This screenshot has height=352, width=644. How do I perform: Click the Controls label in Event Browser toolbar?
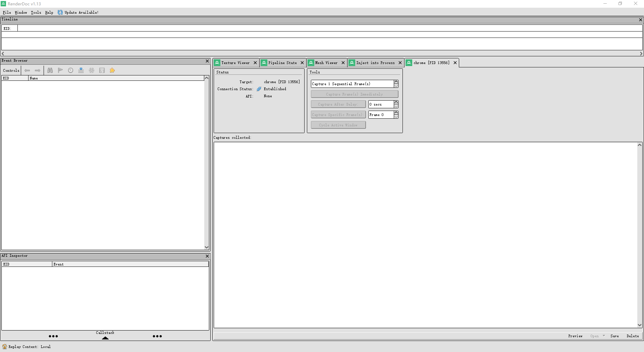tap(11, 70)
